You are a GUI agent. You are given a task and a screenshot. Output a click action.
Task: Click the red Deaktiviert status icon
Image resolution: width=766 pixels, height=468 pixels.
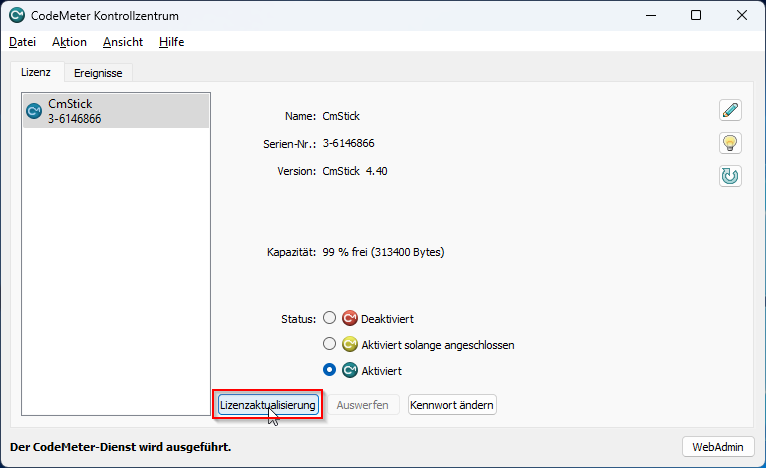(x=350, y=319)
